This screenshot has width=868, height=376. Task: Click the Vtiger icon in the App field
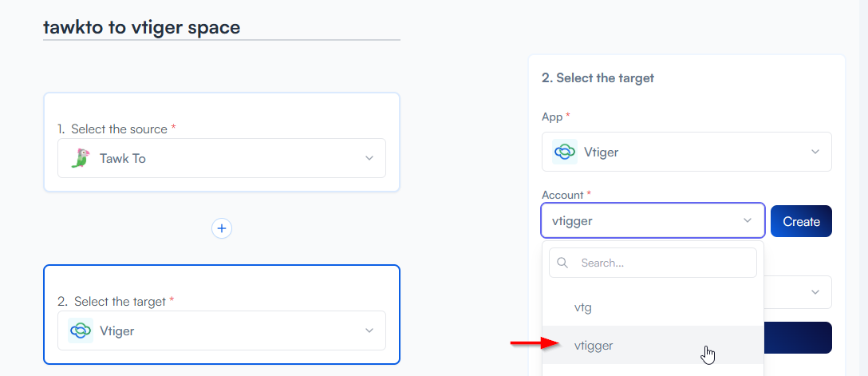[566, 152]
